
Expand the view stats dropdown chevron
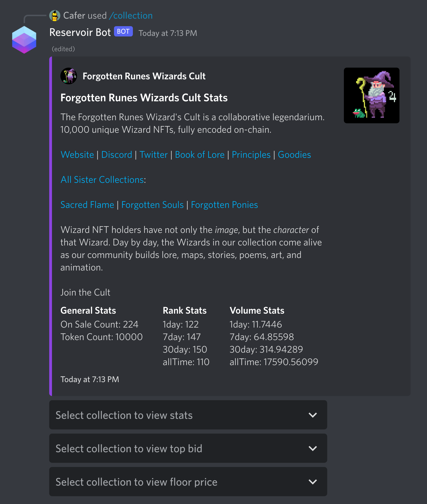tap(313, 415)
